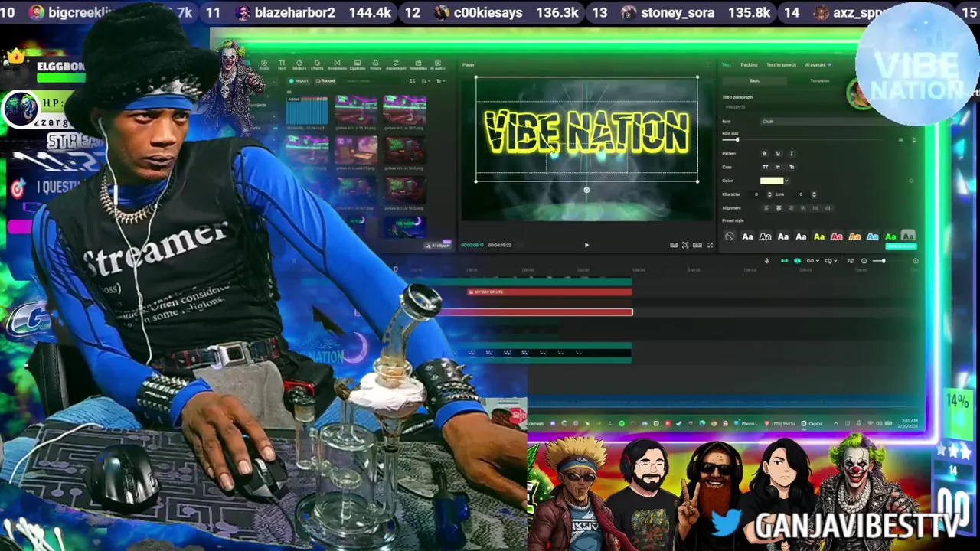This screenshot has width=980, height=551.
Task: Open the AI avatar tool in top toolbar
Action: pos(438,66)
